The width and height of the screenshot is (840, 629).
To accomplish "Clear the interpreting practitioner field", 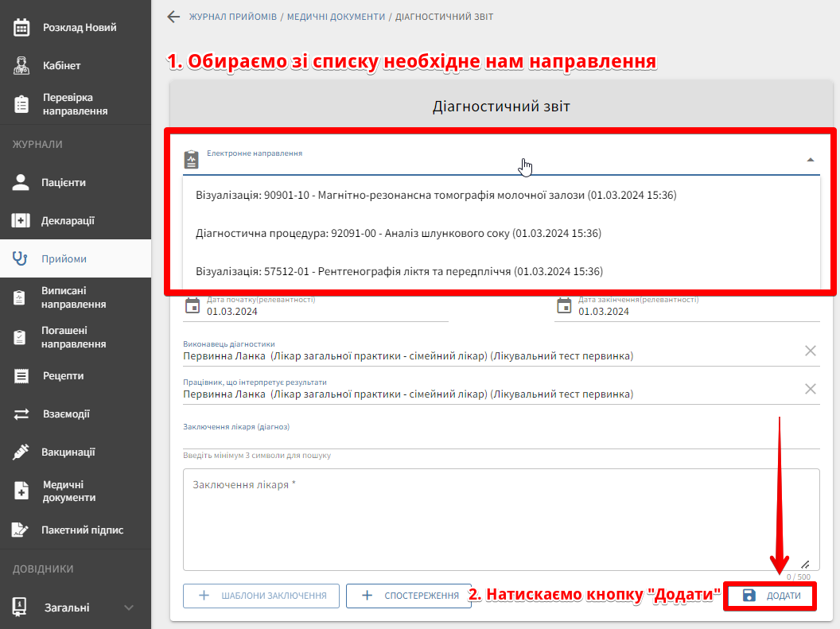I will (x=810, y=389).
